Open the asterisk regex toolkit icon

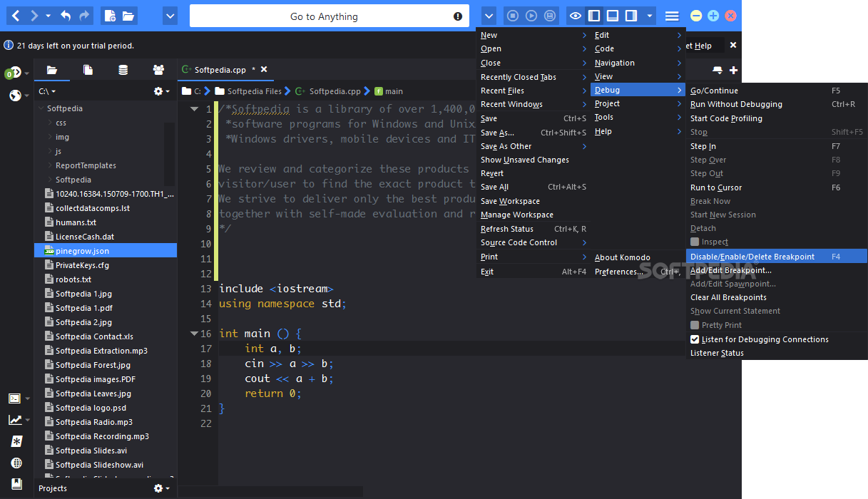click(16, 441)
